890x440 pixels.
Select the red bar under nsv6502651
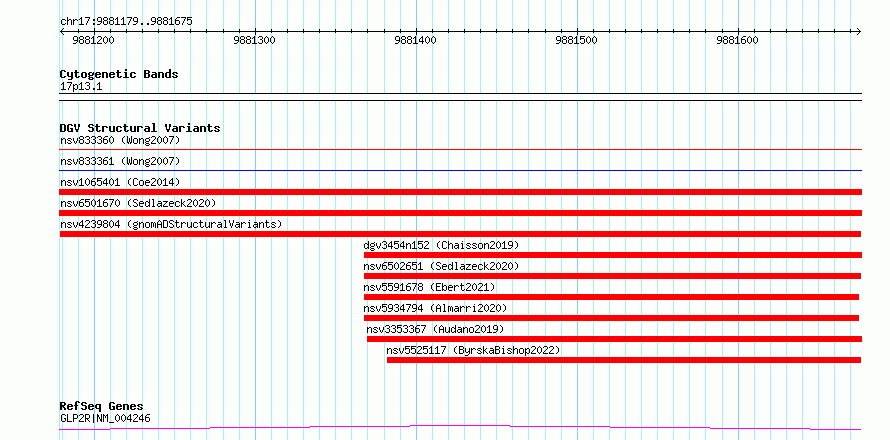[x=612, y=276]
